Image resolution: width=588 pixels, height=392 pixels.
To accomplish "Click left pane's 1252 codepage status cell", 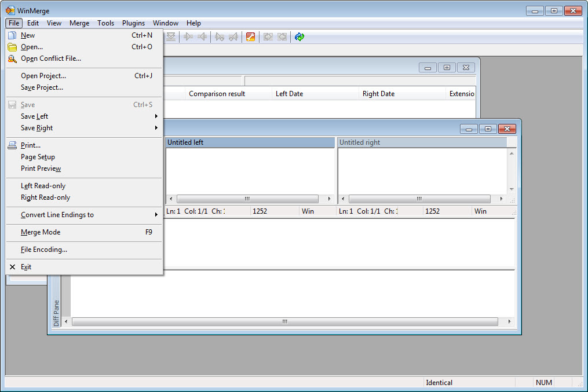I will (x=275, y=211).
